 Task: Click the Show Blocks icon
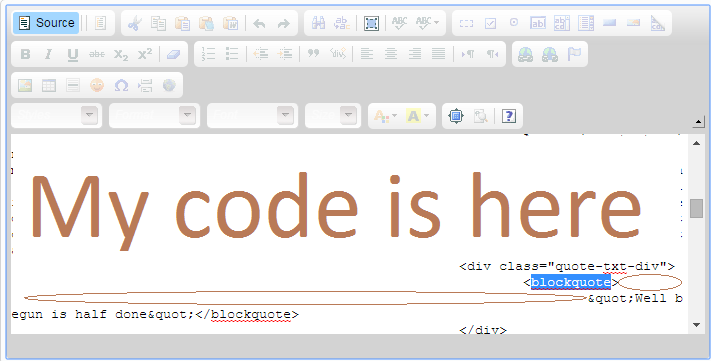tap(480, 116)
